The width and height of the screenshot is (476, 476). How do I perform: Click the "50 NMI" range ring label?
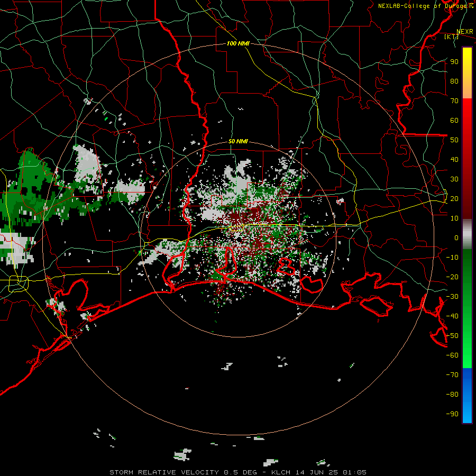click(238, 141)
